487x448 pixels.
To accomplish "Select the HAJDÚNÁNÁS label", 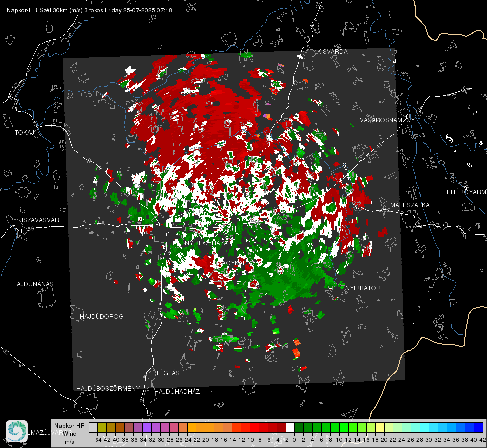I will point(33,284).
